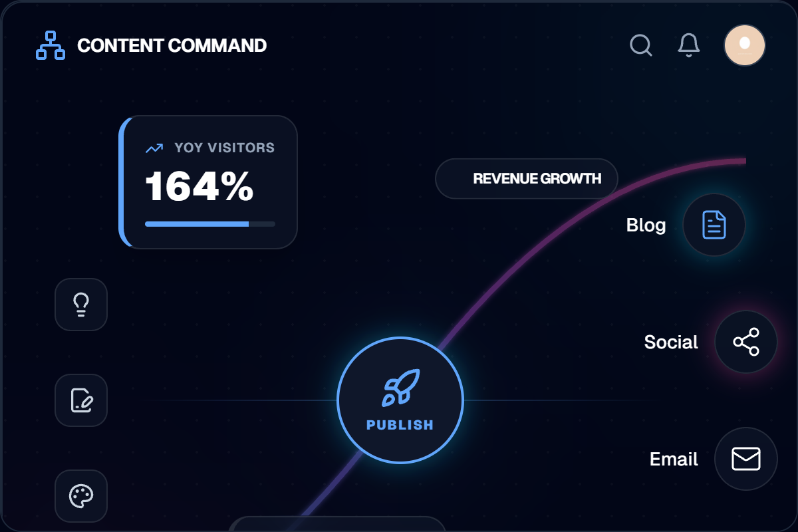Click the Content Command sitemap logo icon

[50, 45]
